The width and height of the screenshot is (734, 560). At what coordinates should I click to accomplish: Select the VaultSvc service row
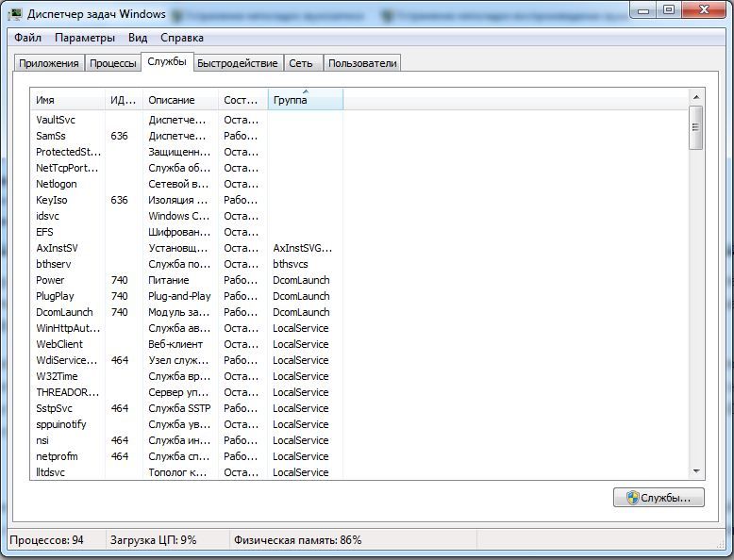click(x=187, y=120)
